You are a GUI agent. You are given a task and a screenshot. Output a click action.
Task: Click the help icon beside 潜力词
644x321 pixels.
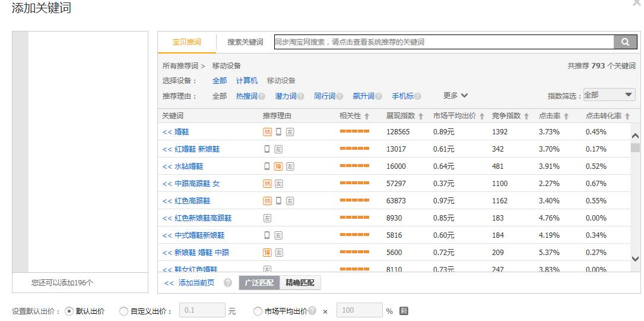tap(301, 96)
